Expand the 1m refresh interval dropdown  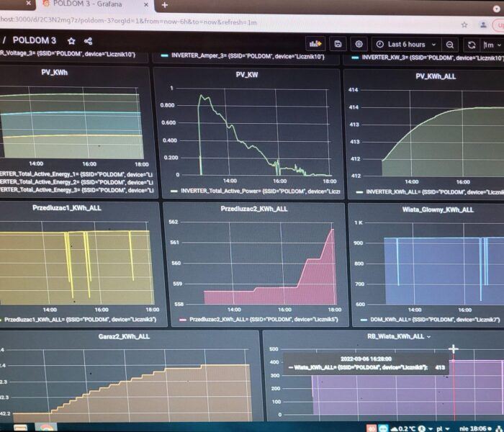click(x=493, y=45)
